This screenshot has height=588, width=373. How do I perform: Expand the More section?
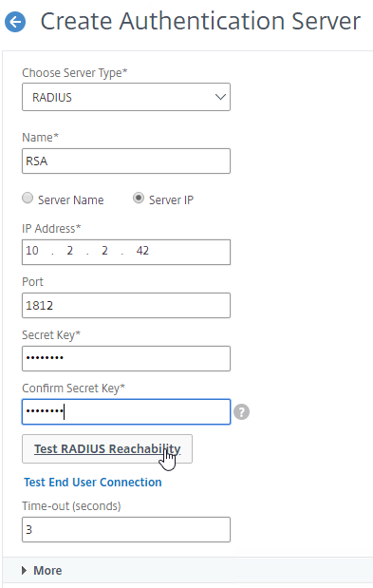(x=42, y=570)
